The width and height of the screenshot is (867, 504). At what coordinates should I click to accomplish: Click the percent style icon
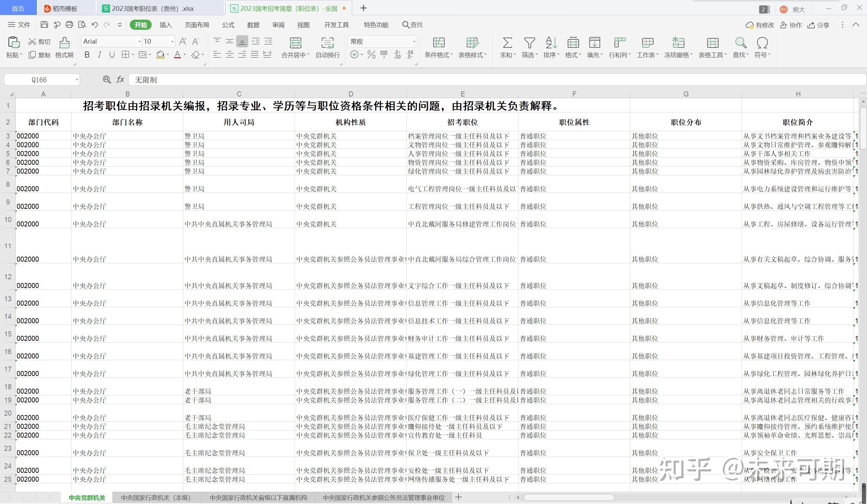click(x=372, y=54)
